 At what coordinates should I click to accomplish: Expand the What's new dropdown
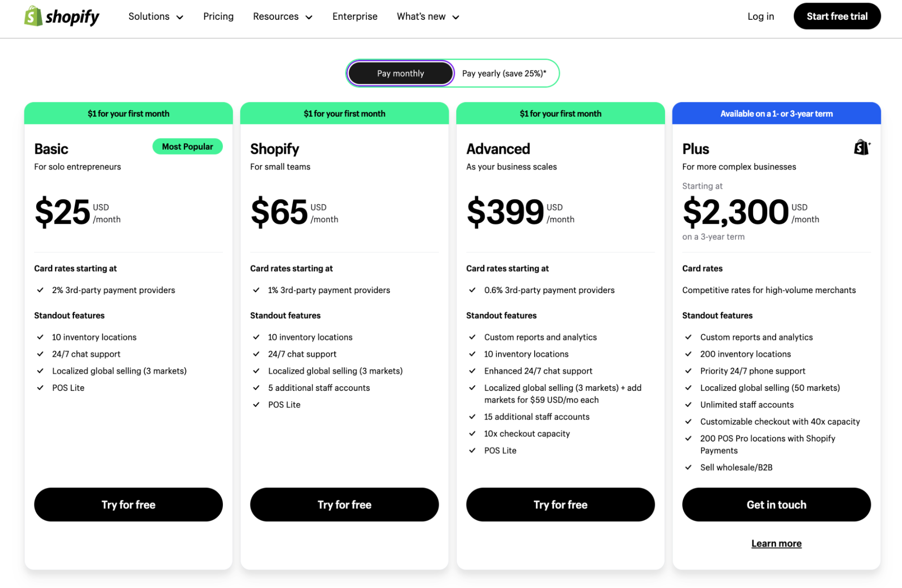pyautogui.click(x=428, y=17)
